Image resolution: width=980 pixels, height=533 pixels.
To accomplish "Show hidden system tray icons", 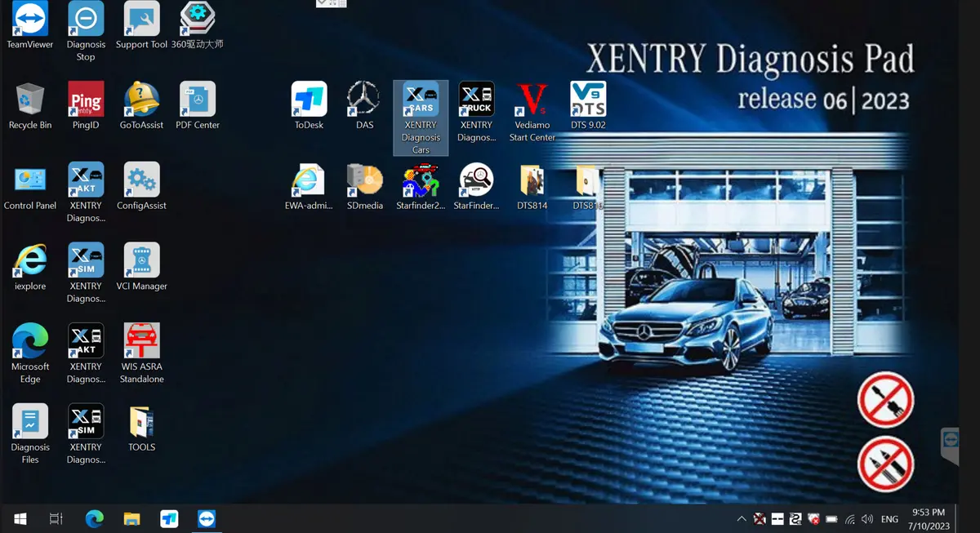I will 741,518.
